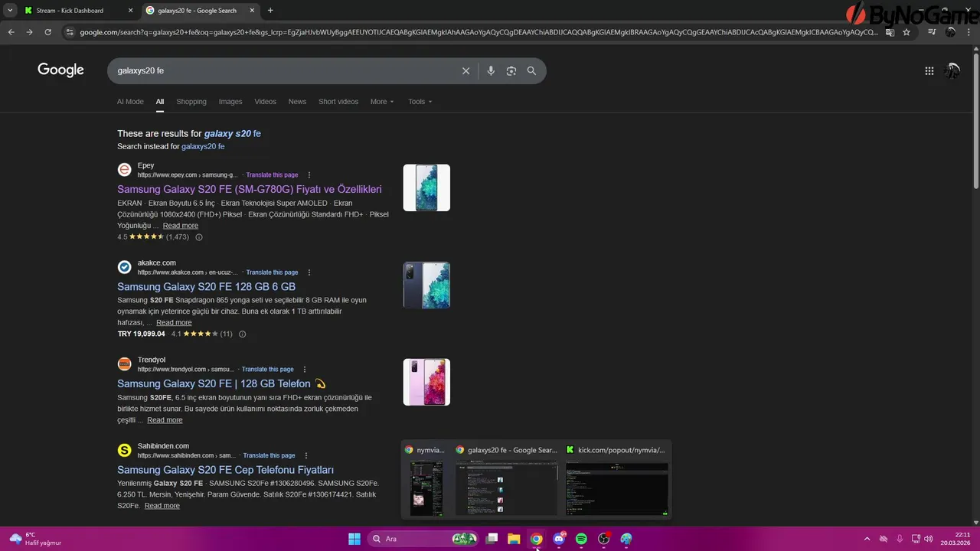This screenshot has width=980, height=551.
Task: Click the Chrome icon on the taskbar
Action: [537, 539]
